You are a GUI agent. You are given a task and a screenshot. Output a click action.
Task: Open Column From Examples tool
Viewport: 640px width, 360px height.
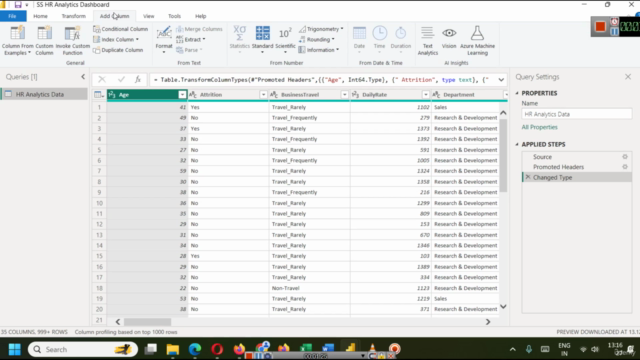(18, 40)
